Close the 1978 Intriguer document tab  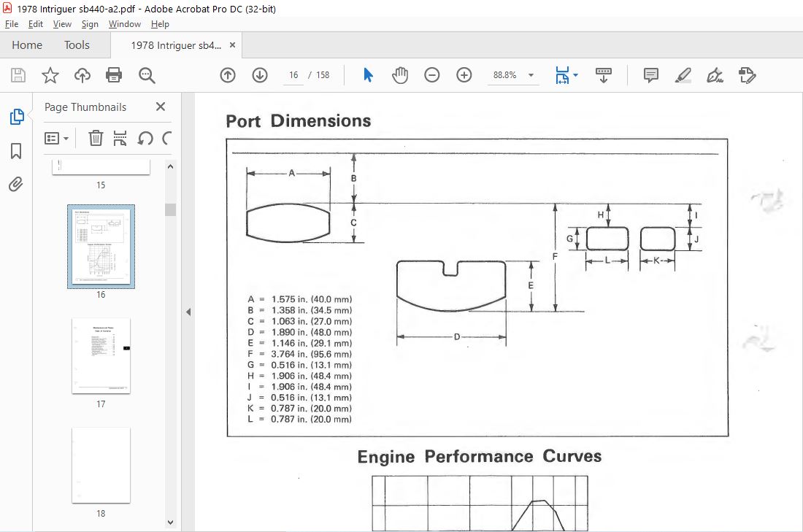pyautogui.click(x=232, y=45)
